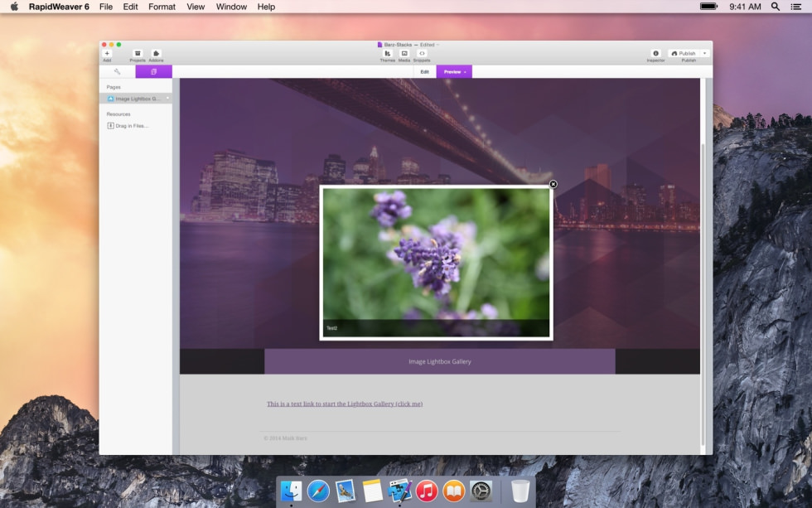Viewport: 812px width, 508px height.
Task: Open Notification Center list icon
Action: (796, 7)
